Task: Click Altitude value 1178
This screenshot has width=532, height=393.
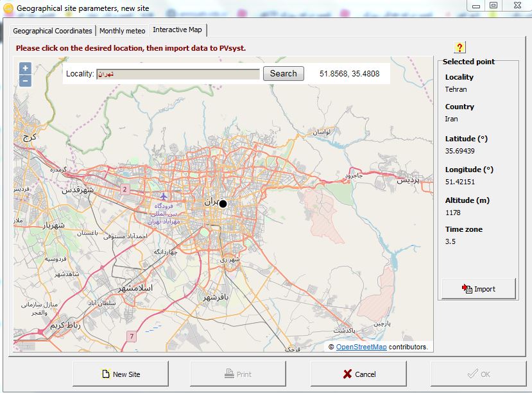Action: [x=453, y=213]
